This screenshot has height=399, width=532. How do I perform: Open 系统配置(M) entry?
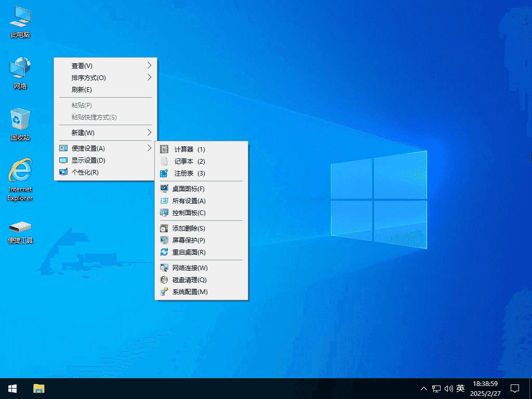pyautogui.click(x=202, y=292)
